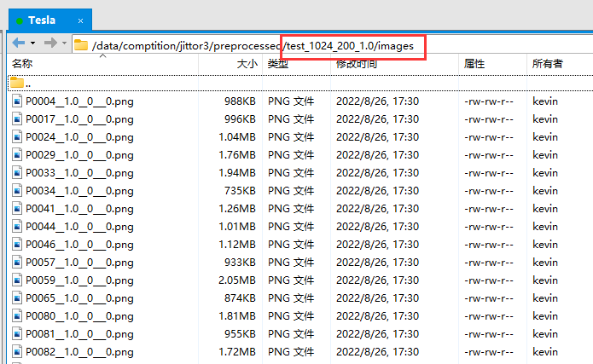Click the forward navigation arrow
The image size is (593, 364).
[x=49, y=43]
